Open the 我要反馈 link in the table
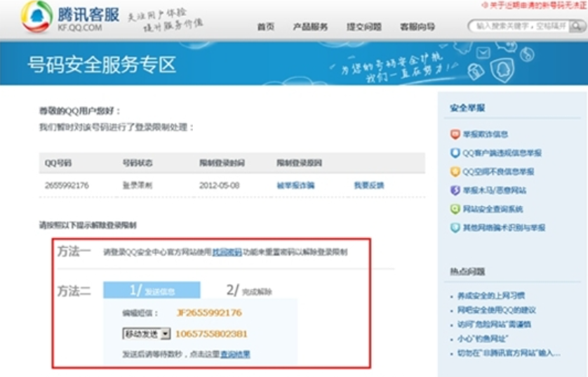588x377 pixels. click(369, 185)
